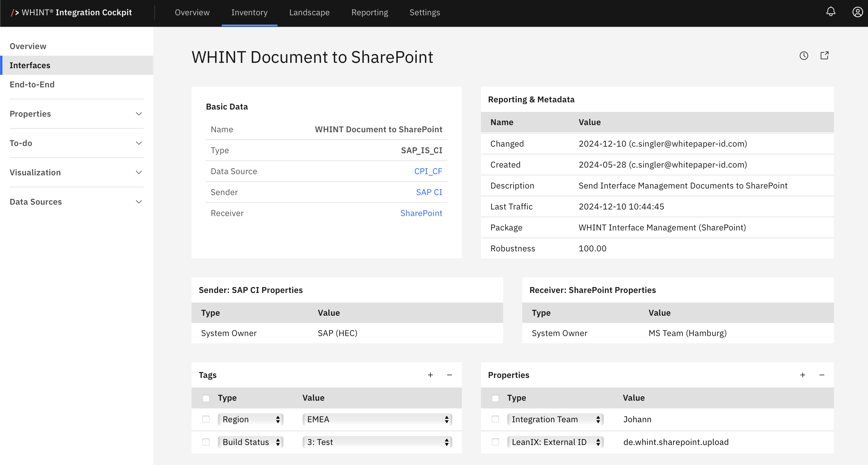
Task: Switch to the Reporting tab
Action: click(370, 13)
